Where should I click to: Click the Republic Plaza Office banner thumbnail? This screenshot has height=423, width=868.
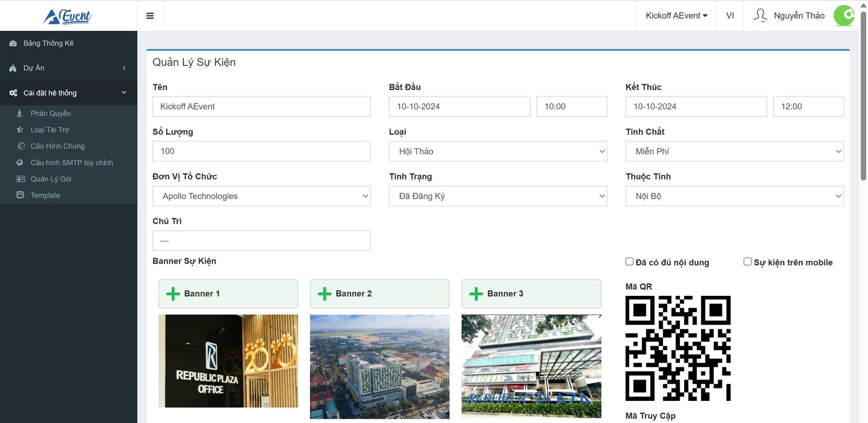click(x=228, y=361)
